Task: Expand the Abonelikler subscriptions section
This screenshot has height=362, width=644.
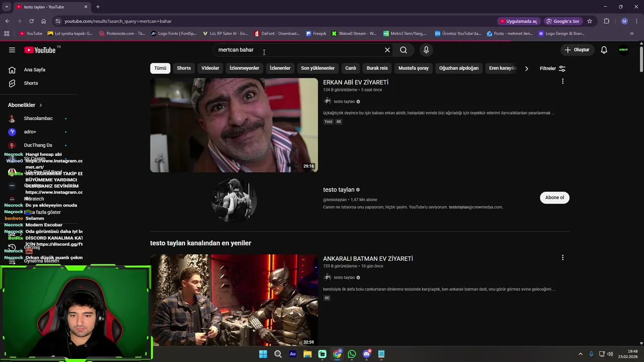Action: pos(25,105)
